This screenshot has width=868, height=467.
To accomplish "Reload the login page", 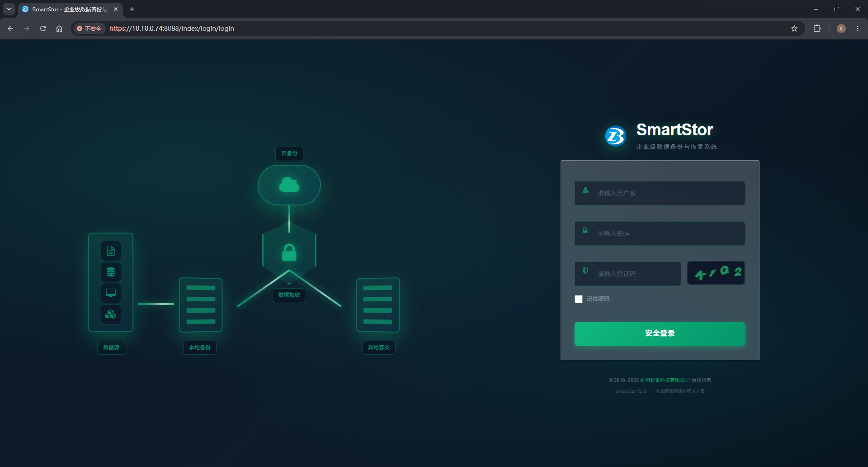I will (43, 29).
